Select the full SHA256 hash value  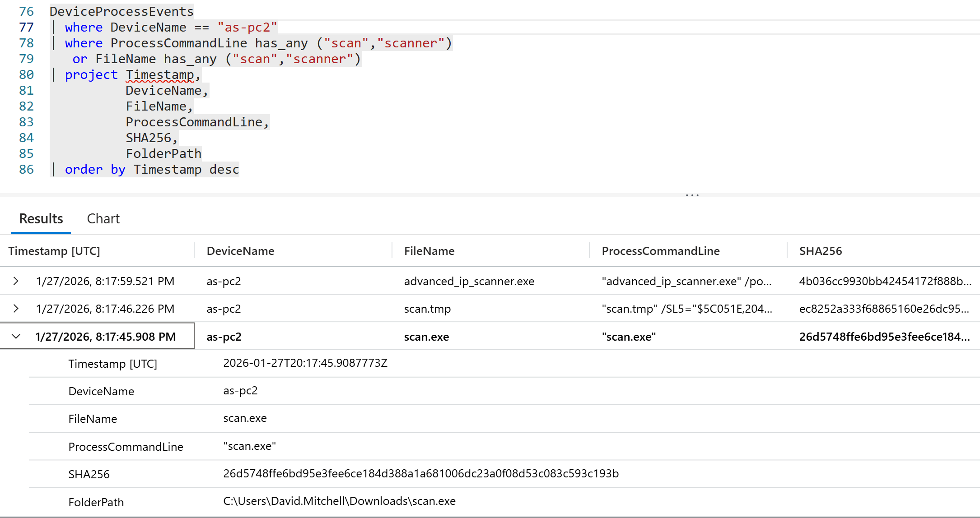pos(420,473)
